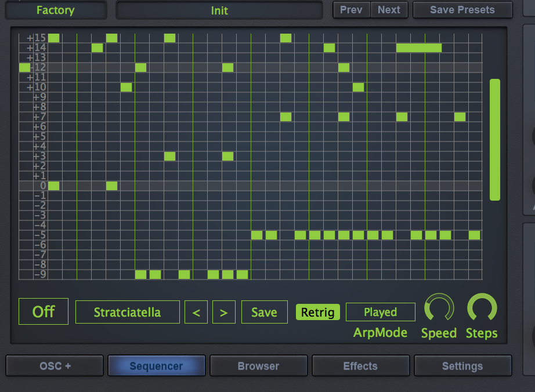The height and width of the screenshot is (392, 535).
Task: Click the -7 row label
Action: point(40,255)
